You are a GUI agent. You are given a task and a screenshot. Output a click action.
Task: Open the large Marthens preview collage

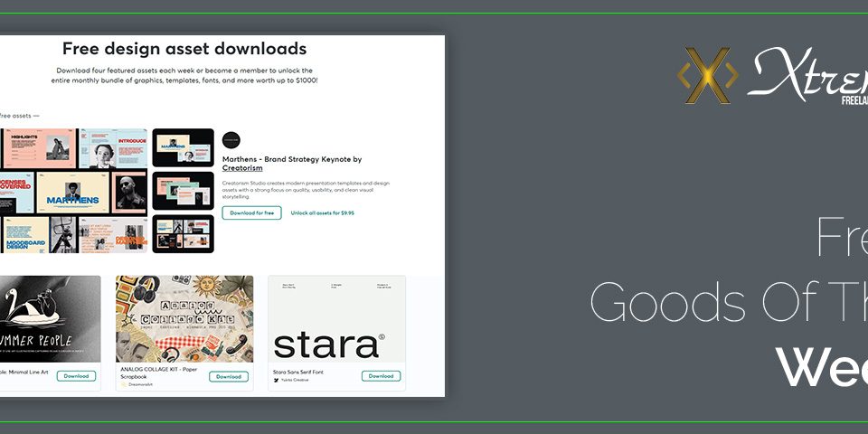tap(73, 191)
